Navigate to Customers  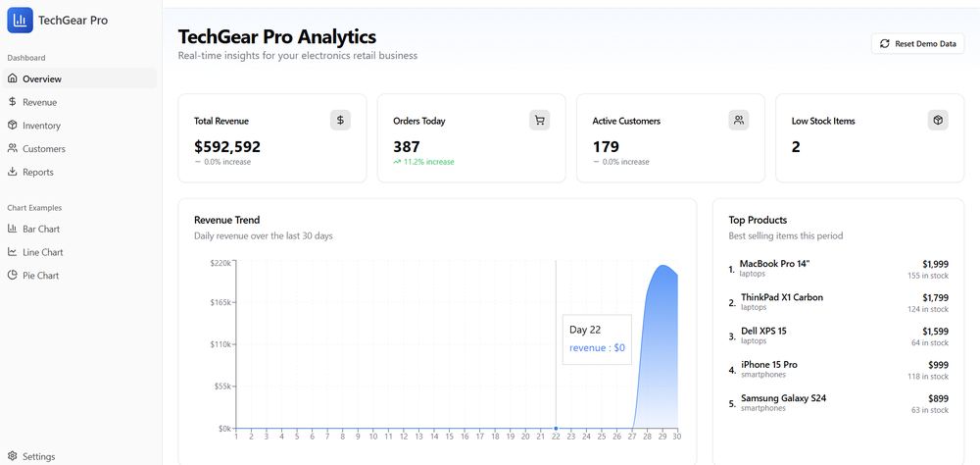[80, 148]
